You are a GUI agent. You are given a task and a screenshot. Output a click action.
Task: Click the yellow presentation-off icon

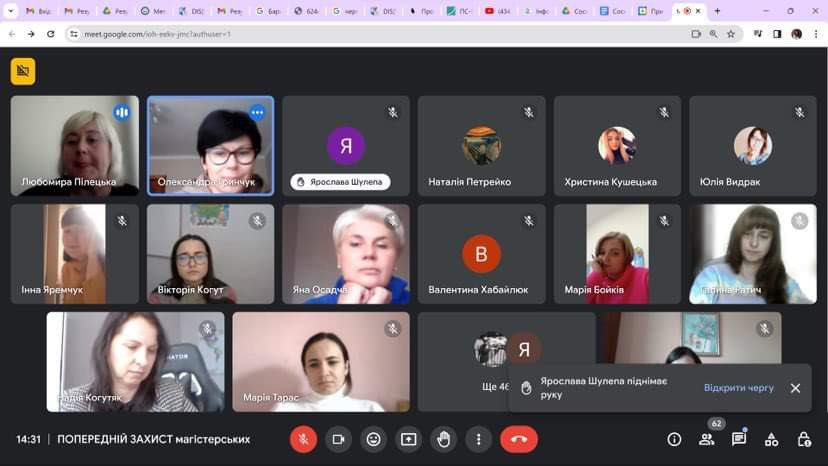tap(23, 71)
